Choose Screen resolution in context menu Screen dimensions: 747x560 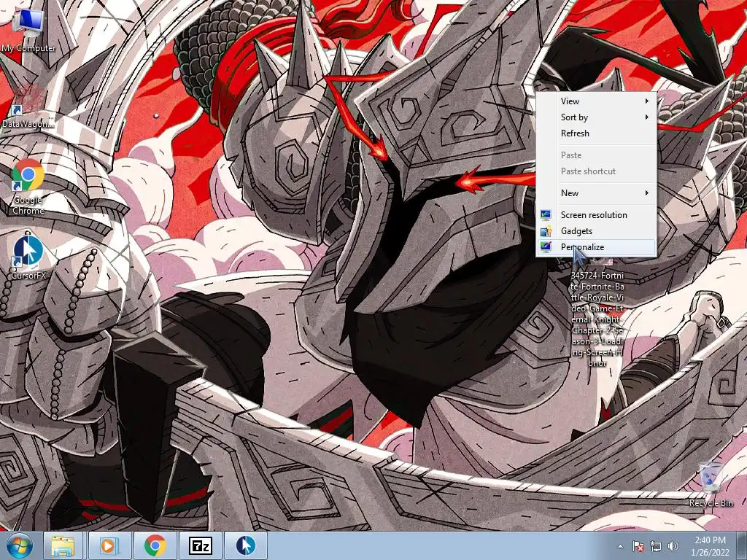(x=597, y=215)
